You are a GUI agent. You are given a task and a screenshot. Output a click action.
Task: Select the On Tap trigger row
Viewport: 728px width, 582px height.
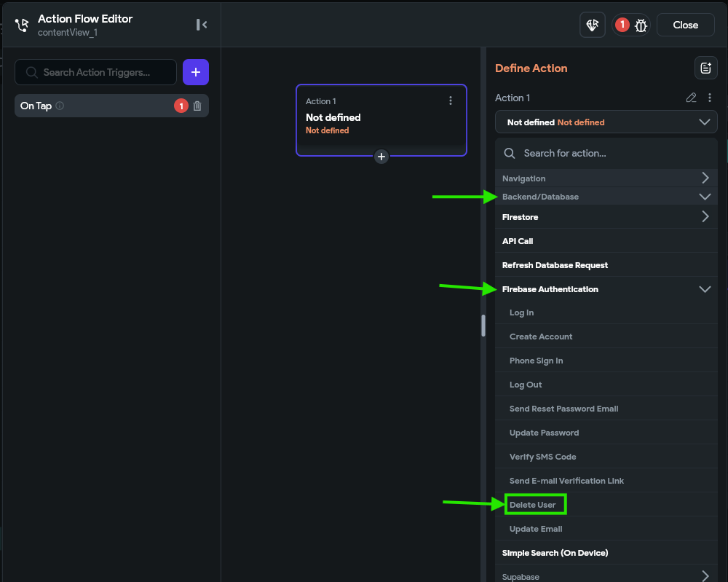point(111,106)
